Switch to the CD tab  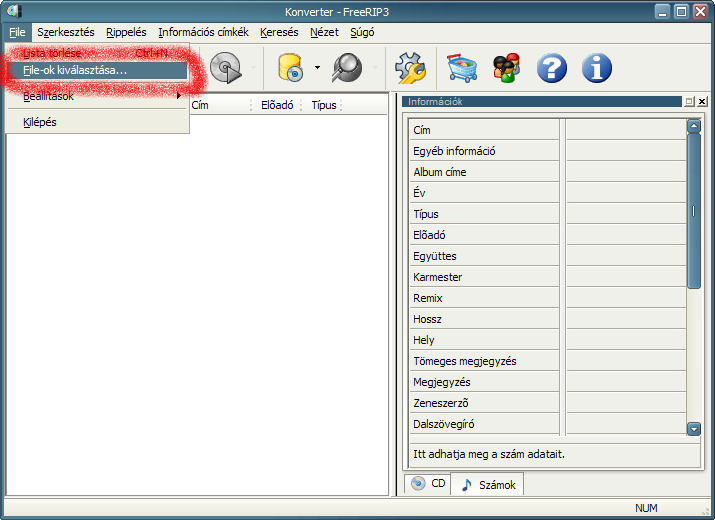tap(428, 484)
